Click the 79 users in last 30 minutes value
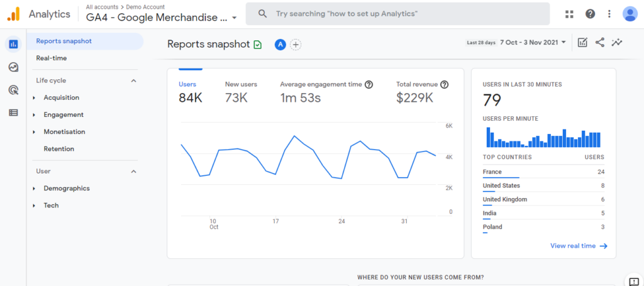 492,100
